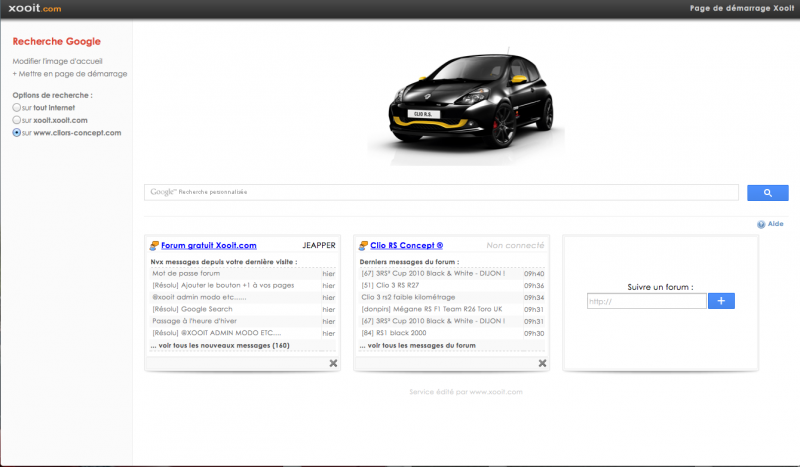This screenshot has height=467, width=800.
Task: Click '+ Mettre en page de démarrage'
Action: pos(70,73)
